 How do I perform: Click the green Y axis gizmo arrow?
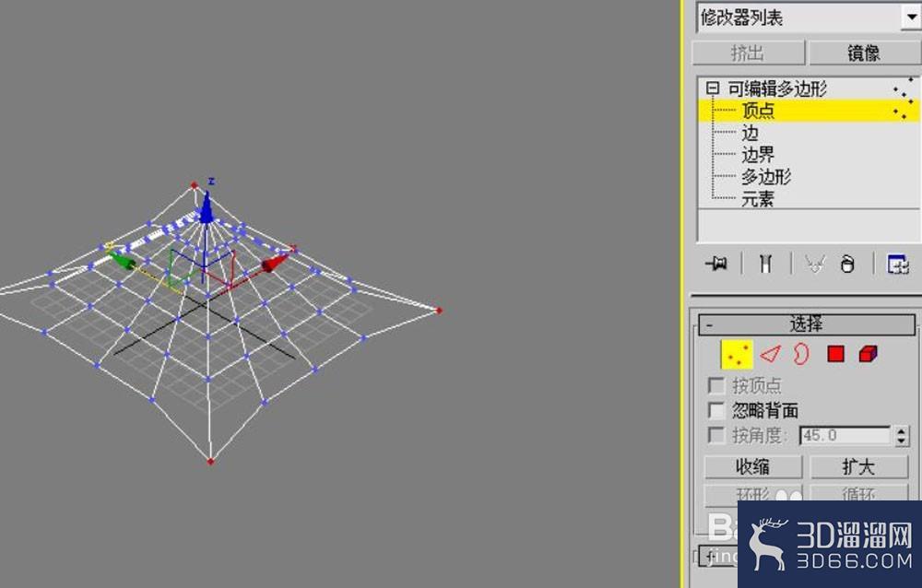(x=123, y=260)
